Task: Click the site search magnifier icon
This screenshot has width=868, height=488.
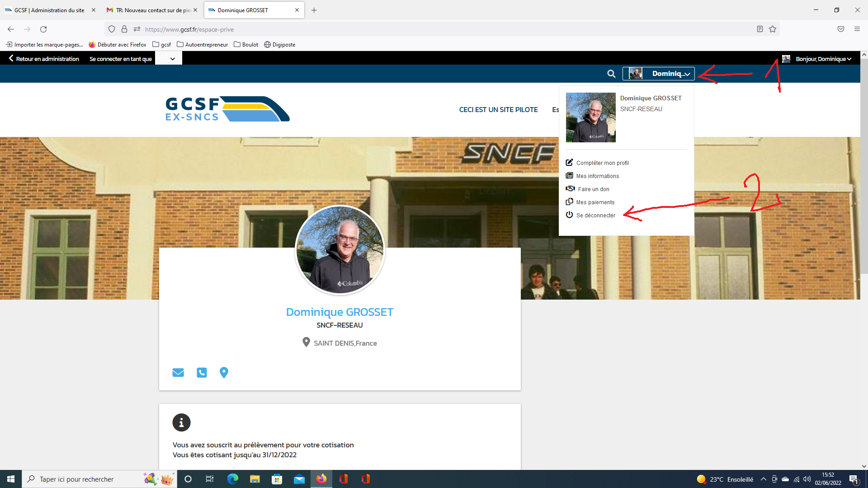Action: (x=611, y=74)
